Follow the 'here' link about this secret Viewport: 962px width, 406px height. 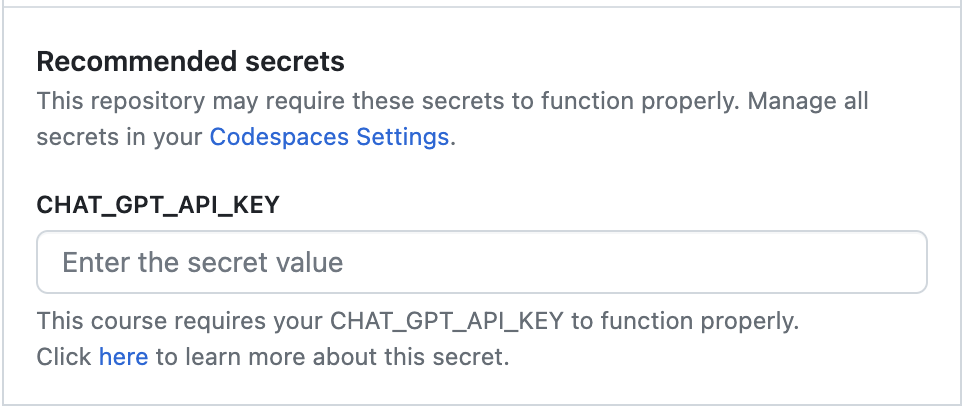[x=123, y=356]
